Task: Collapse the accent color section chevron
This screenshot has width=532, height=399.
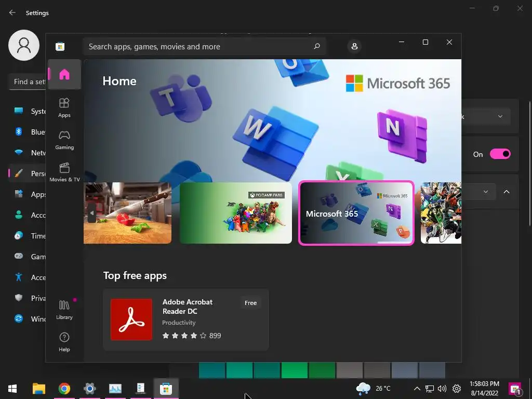Action: [507, 192]
